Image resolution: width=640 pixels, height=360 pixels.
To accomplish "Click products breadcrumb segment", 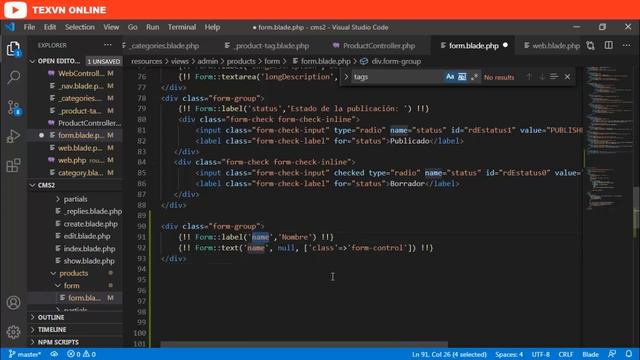I will tap(241, 61).
